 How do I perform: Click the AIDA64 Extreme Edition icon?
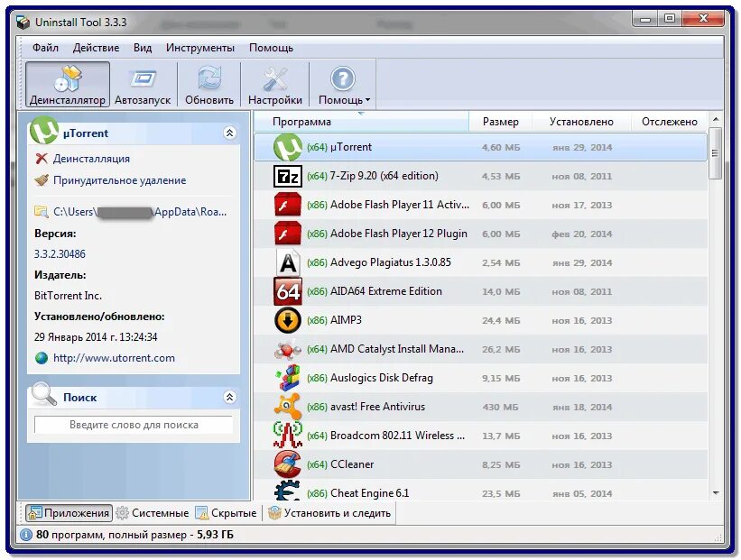pyautogui.click(x=287, y=291)
